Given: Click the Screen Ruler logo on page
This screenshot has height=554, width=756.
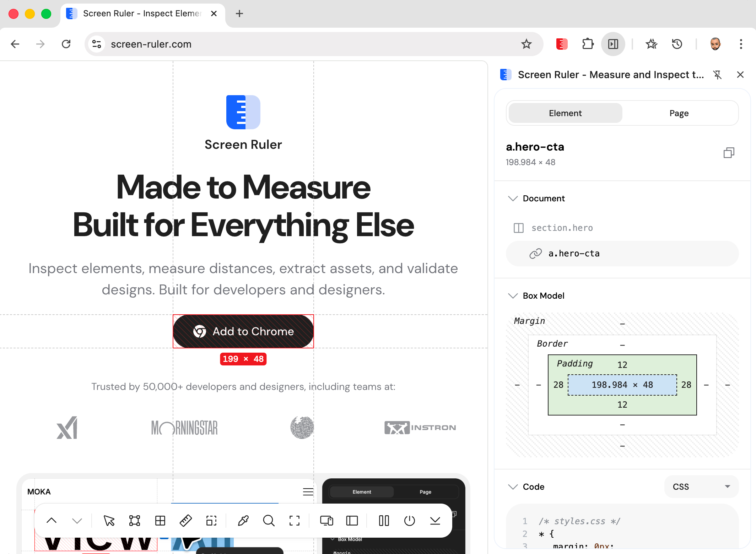Looking at the screenshot, I should (x=243, y=112).
